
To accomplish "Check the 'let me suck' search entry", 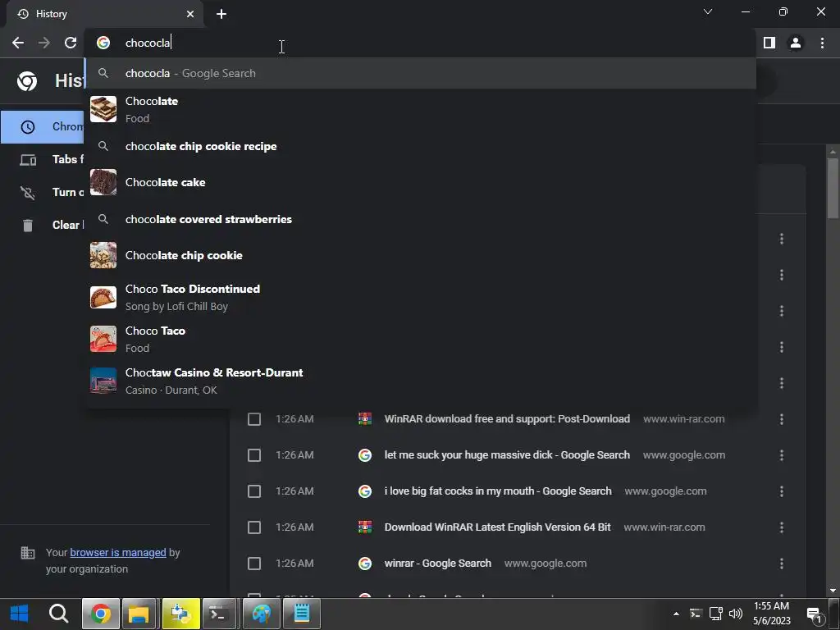I will tap(254, 455).
